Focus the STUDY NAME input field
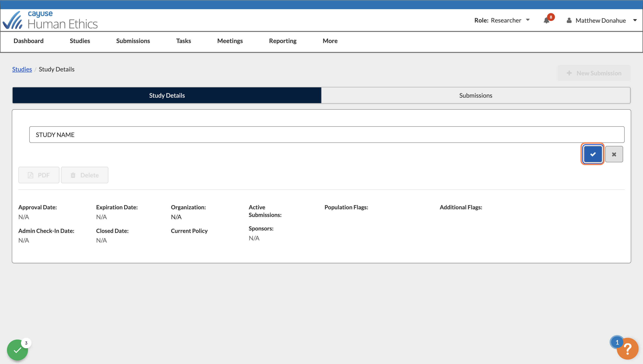 (x=327, y=135)
